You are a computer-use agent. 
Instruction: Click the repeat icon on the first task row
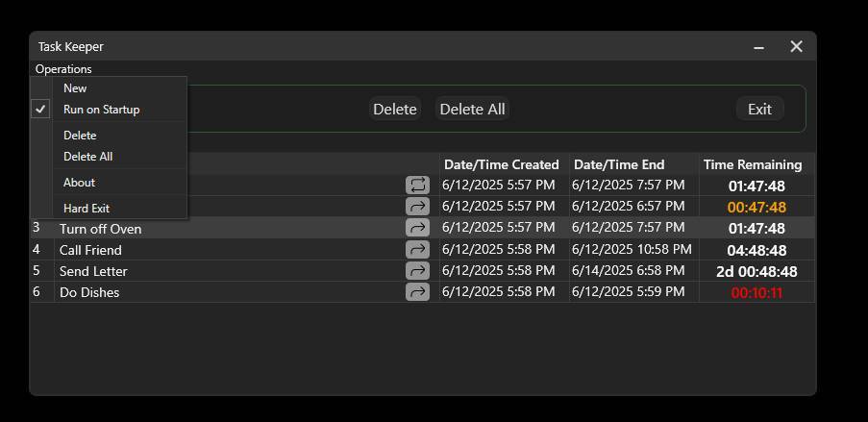point(417,185)
